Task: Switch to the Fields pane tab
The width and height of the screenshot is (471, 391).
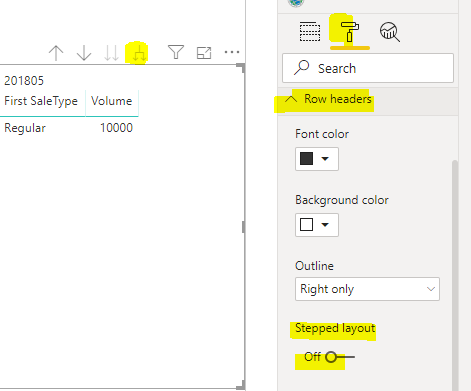Action: (310, 32)
